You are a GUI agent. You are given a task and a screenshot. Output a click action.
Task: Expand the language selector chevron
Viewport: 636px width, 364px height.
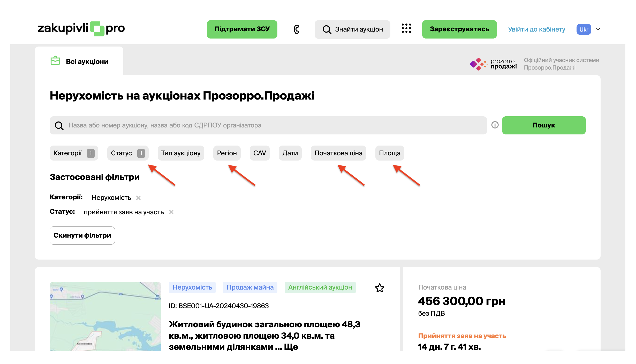(x=598, y=29)
